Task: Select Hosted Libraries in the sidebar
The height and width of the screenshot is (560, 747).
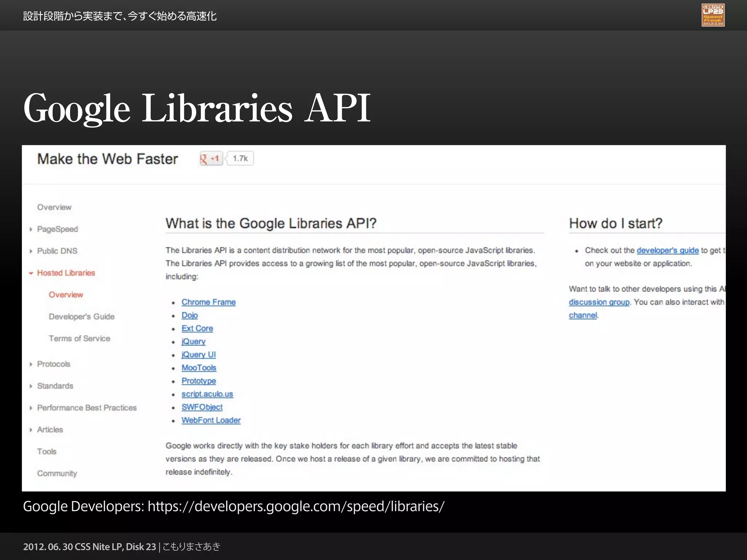Action: (66, 273)
